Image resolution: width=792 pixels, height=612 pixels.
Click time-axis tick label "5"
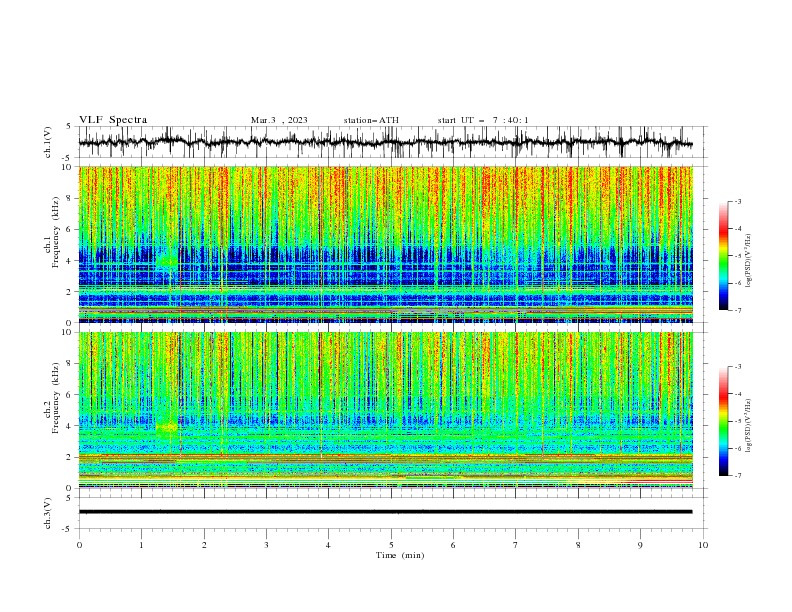pos(391,545)
